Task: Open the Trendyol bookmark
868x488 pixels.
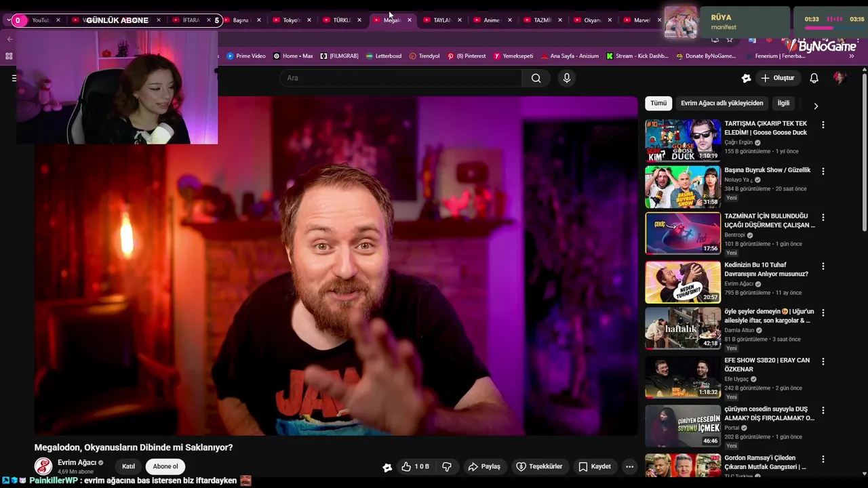Action: [x=425, y=56]
